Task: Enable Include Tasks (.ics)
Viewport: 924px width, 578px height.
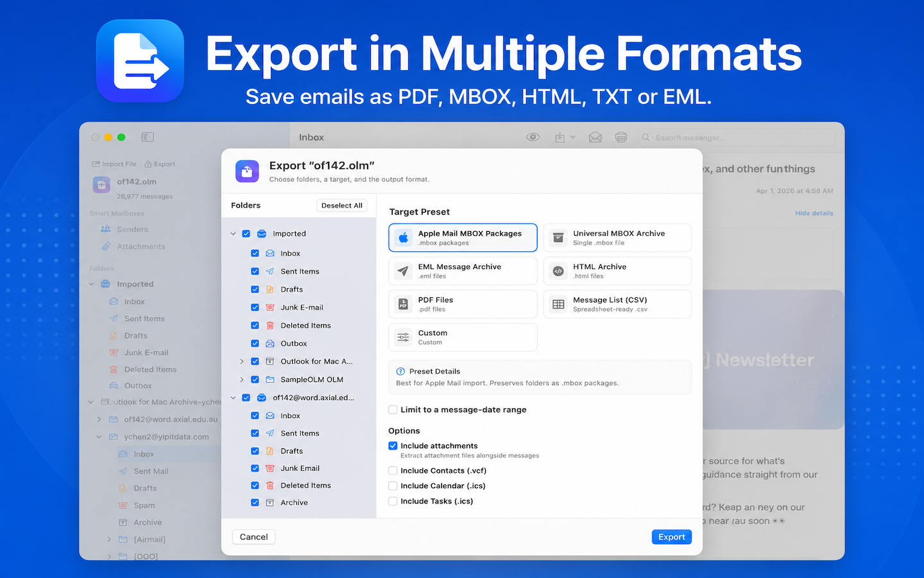Action: tap(393, 502)
